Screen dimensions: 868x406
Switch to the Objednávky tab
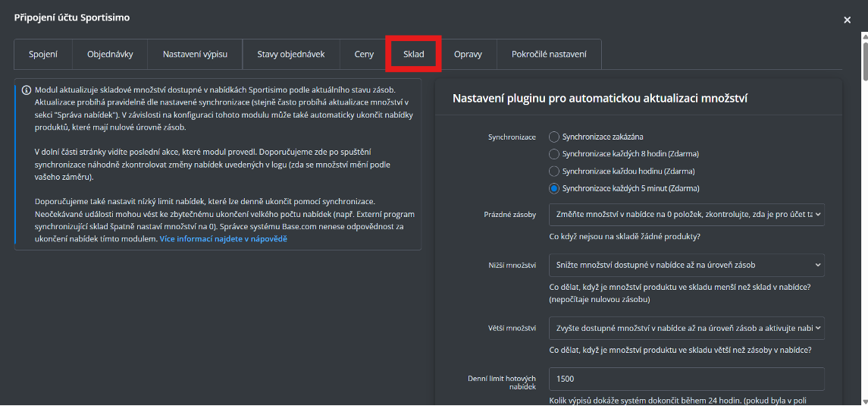tap(110, 55)
